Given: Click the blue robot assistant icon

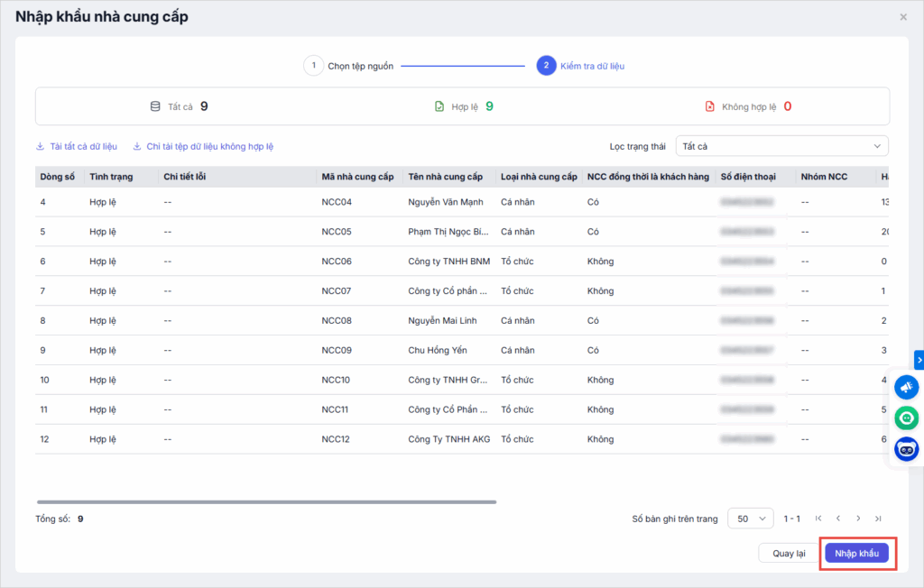Looking at the screenshot, I should 906,448.
